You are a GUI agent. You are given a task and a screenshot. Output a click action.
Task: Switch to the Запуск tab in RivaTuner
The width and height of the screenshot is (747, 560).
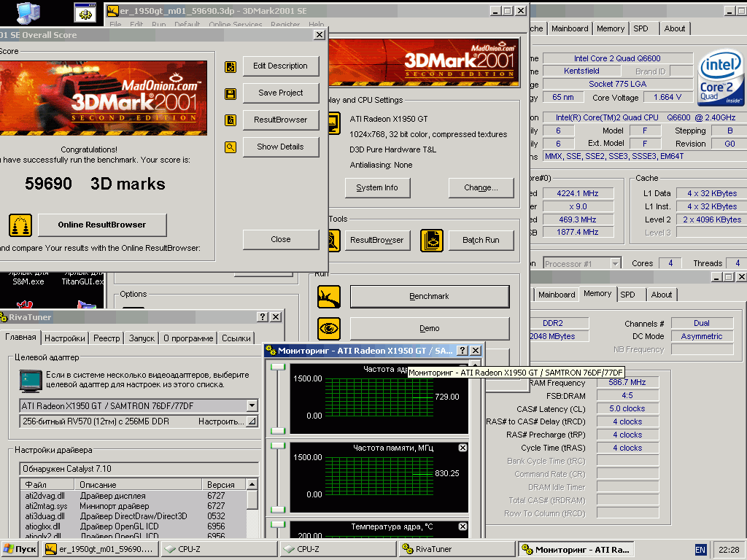tap(142, 338)
